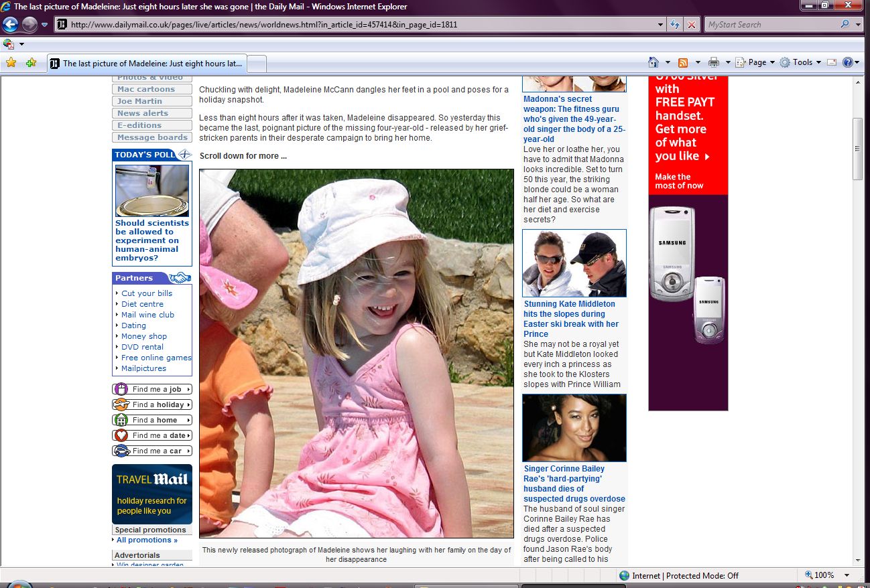Click the 'Find me a job' button
Viewport: 870px width, 588px height.
(152, 389)
